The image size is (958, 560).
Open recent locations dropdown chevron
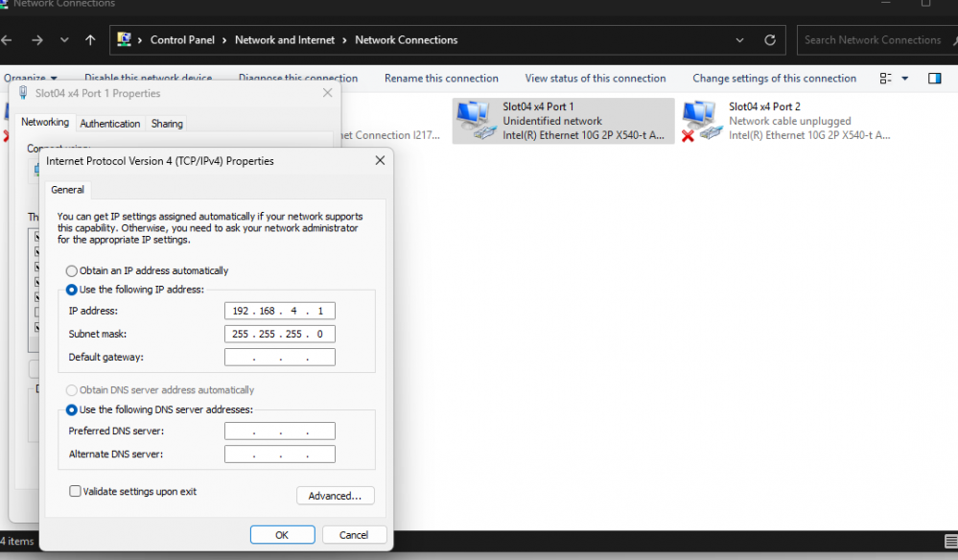pyautogui.click(x=64, y=40)
